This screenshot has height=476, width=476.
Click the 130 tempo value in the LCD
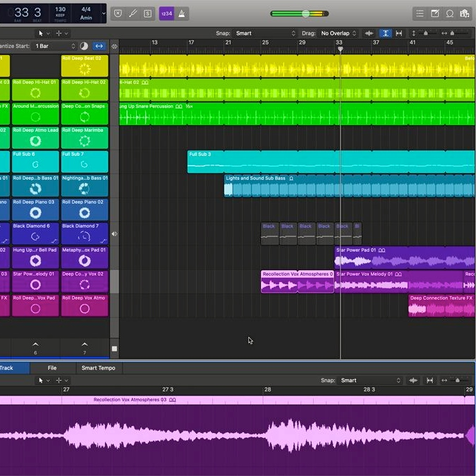point(60,10)
